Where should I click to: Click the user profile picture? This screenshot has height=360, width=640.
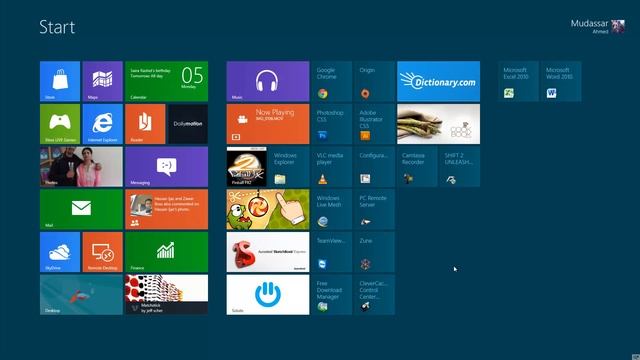tap(618, 26)
